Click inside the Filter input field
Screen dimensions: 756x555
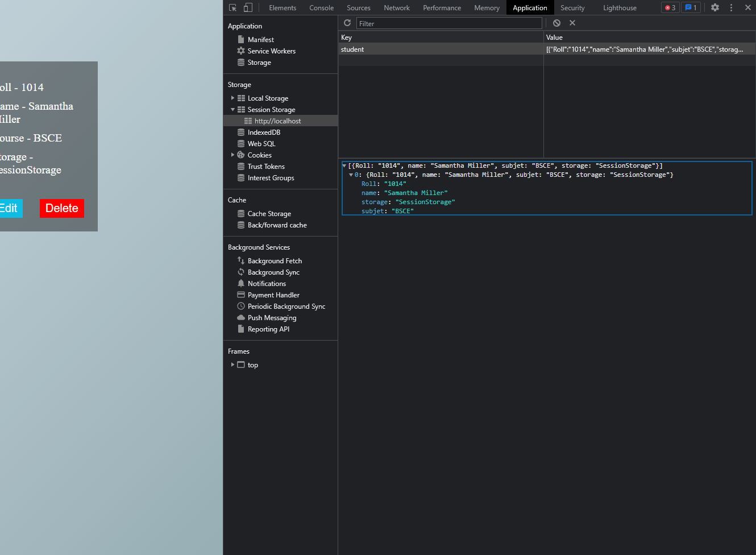coord(449,23)
